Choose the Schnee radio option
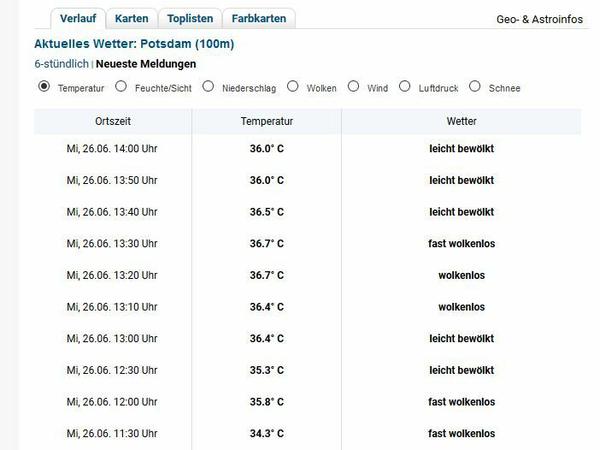The width and height of the screenshot is (600, 450). tap(475, 86)
